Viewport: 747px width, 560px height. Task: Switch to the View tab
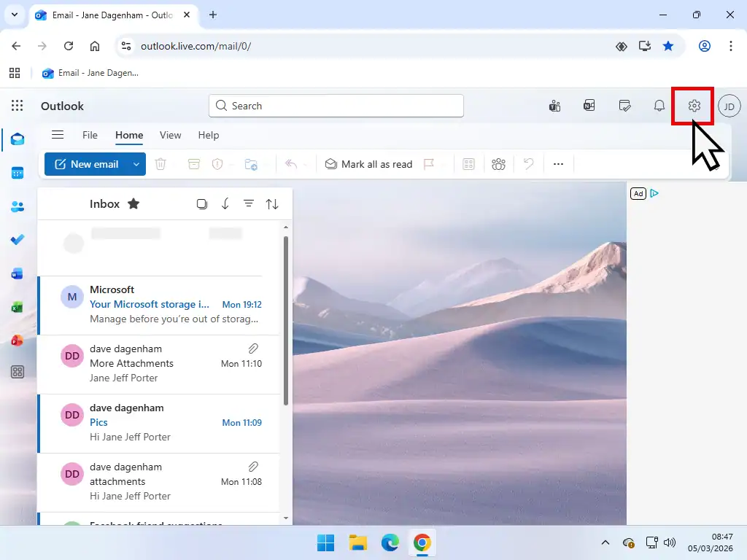[x=170, y=135]
